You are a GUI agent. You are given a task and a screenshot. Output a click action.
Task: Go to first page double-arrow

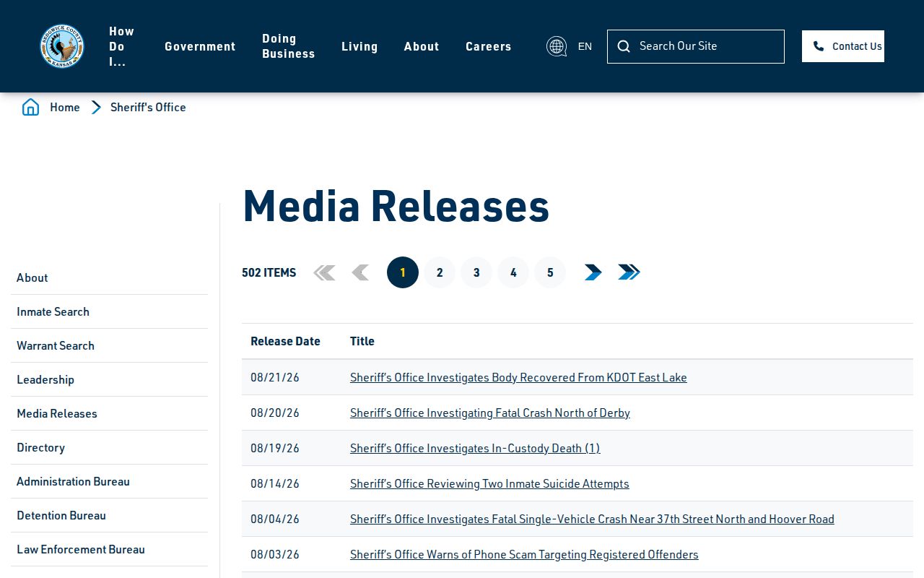coord(324,272)
